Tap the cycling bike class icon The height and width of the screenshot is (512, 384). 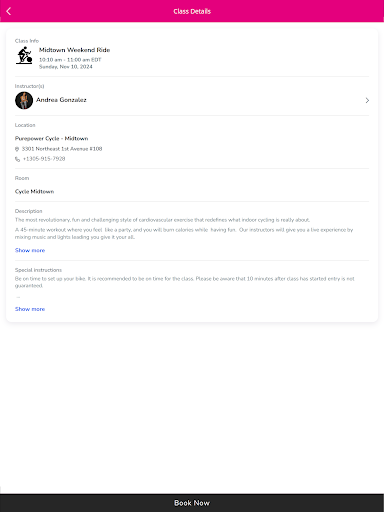pyautogui.click(x=24, y=55)
